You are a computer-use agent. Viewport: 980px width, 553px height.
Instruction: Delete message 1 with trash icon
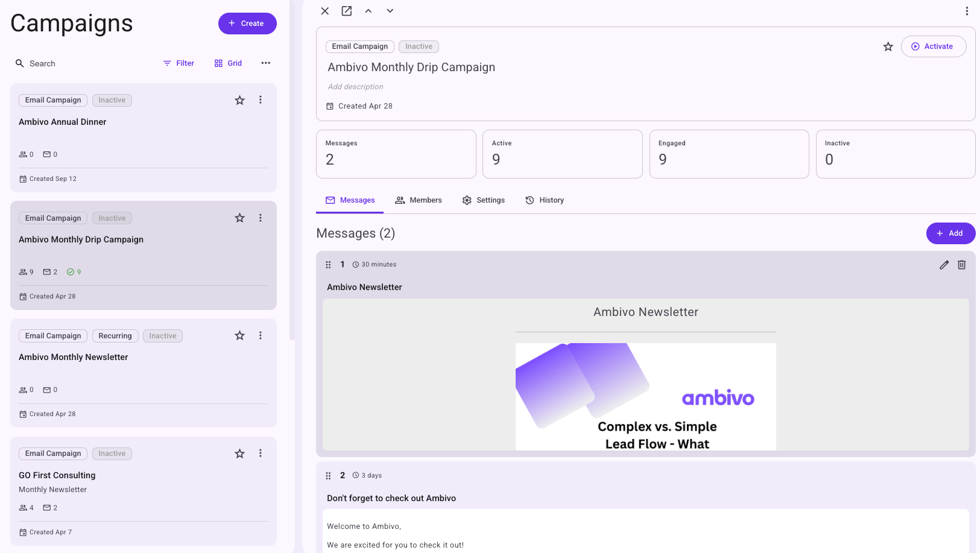(x=962, y=265)
